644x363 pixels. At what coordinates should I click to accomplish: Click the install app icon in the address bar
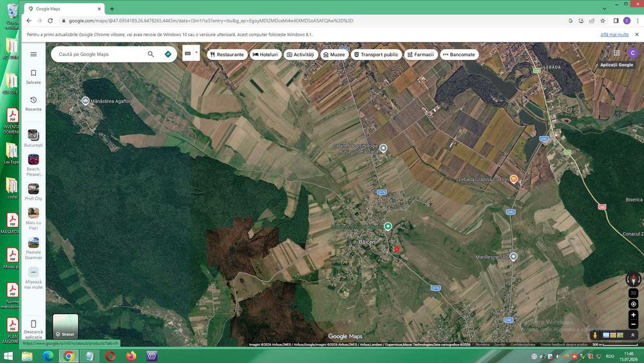tap(581, 21)
